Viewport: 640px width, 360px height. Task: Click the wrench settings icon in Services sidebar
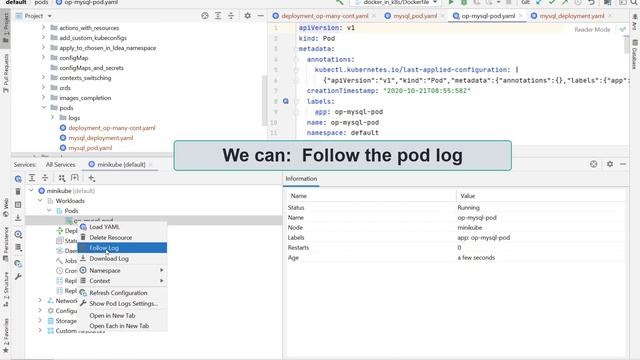pyautogui.click(x=18, y=277)
